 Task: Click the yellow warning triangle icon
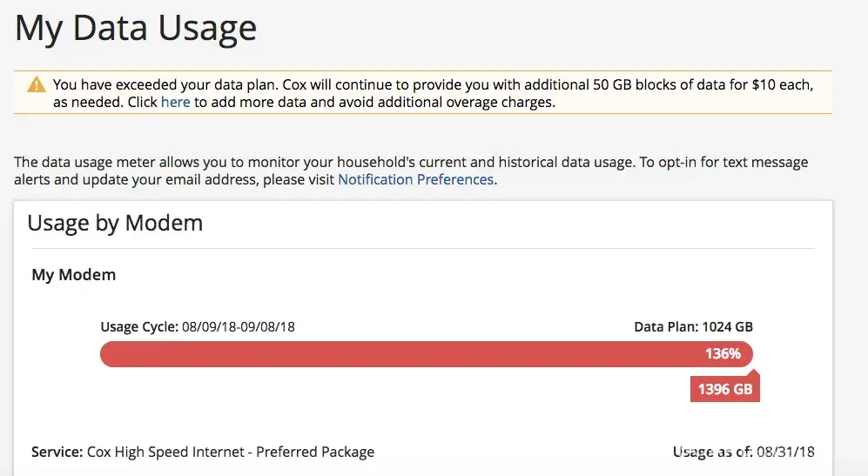point(37,84)
